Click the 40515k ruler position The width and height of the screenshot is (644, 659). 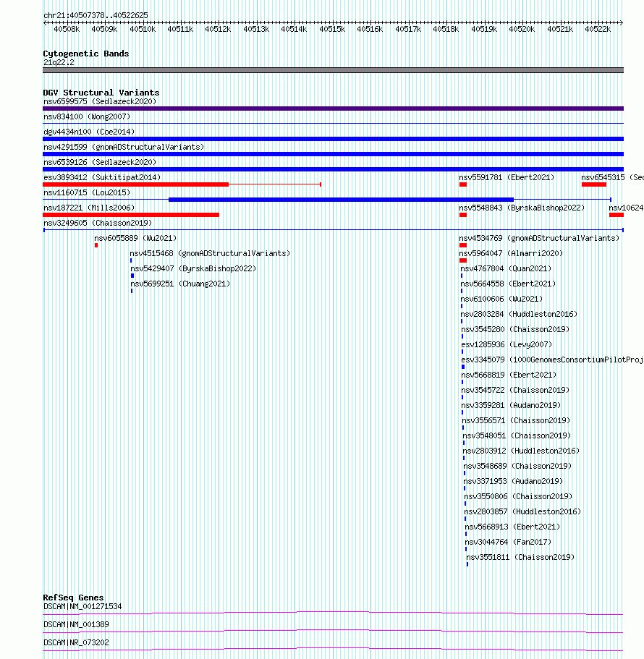pyautogui.click(x=332, y=29)
